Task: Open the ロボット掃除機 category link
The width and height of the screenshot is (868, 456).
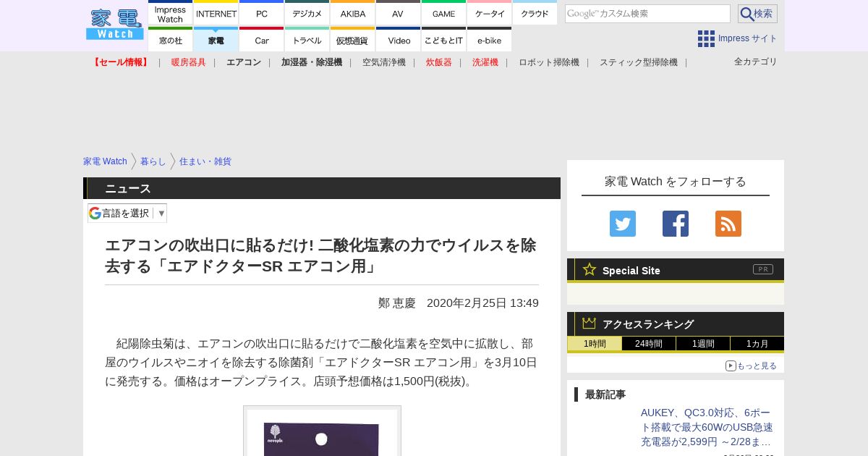Action: pos(549,62)
